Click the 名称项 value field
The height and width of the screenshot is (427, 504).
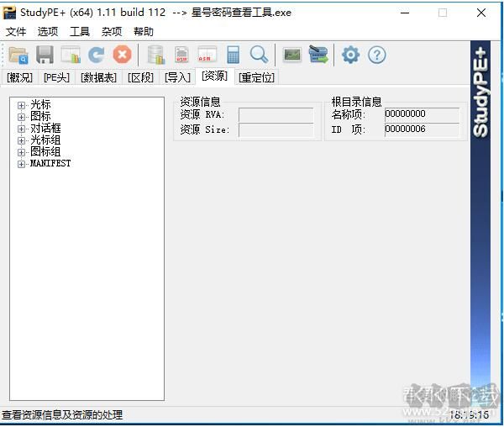tap(422, 114)
